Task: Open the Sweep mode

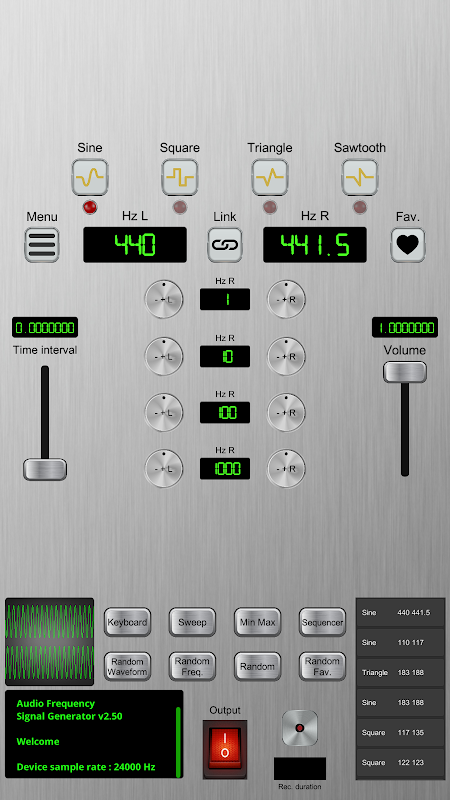Action: point(192,622)
